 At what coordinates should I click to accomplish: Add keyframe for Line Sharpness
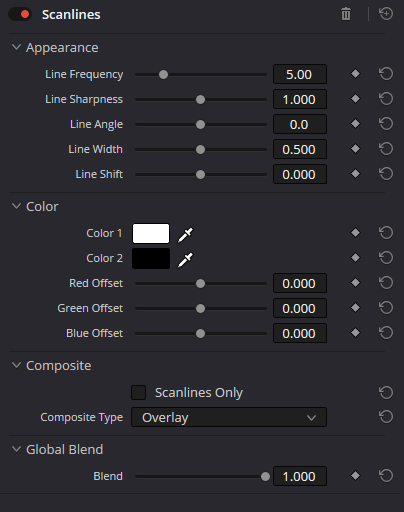(355, 99)
